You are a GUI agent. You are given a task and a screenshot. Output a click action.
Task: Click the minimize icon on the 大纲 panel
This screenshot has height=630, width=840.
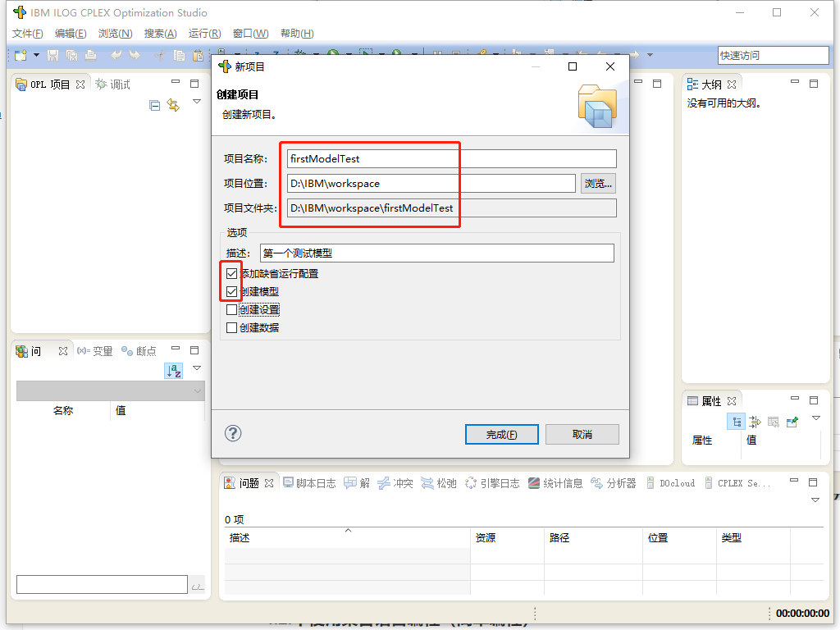(x=793, y=83)
